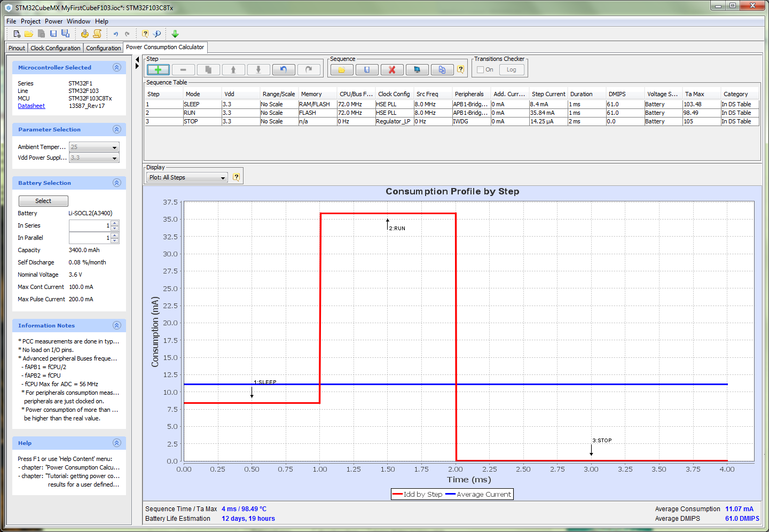Click the battery Select button
The height and width of the screenshot is (532, 769).
pyautogui.click(x=43, y=201)
